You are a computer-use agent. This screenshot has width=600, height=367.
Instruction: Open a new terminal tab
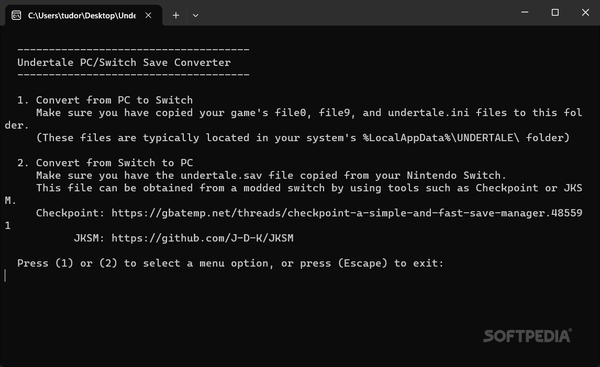(176, 15)
